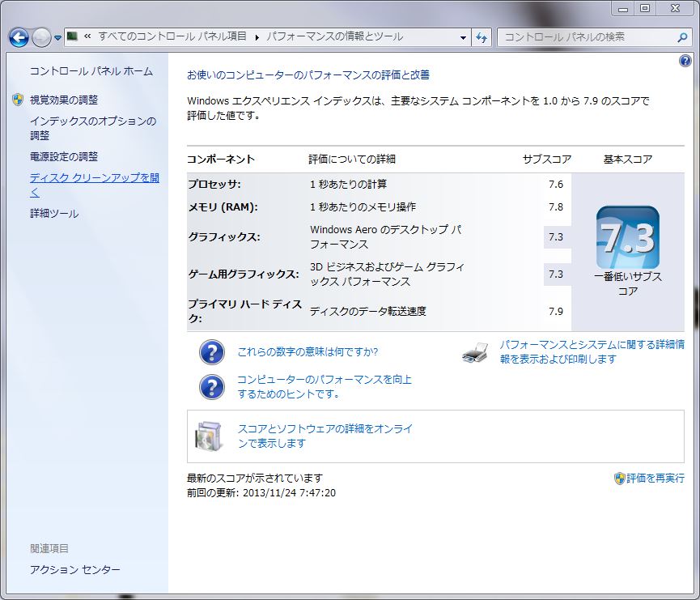This screenshot has height=600, width=700.
Task: Click the パフォーマンスの情報とツール breadcrumb
Action: coord(335,36)
